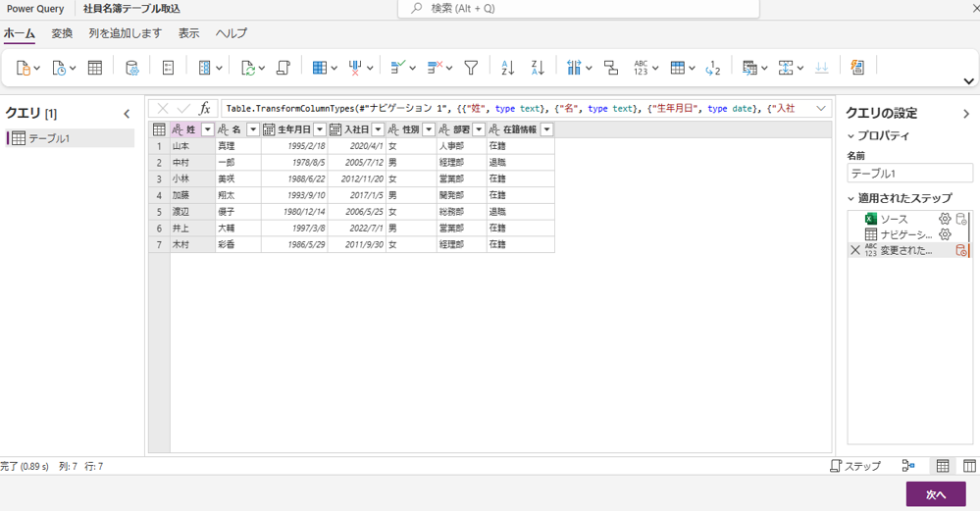
Task: Click the Use first row as headers icon
Action: click(678, 68)
